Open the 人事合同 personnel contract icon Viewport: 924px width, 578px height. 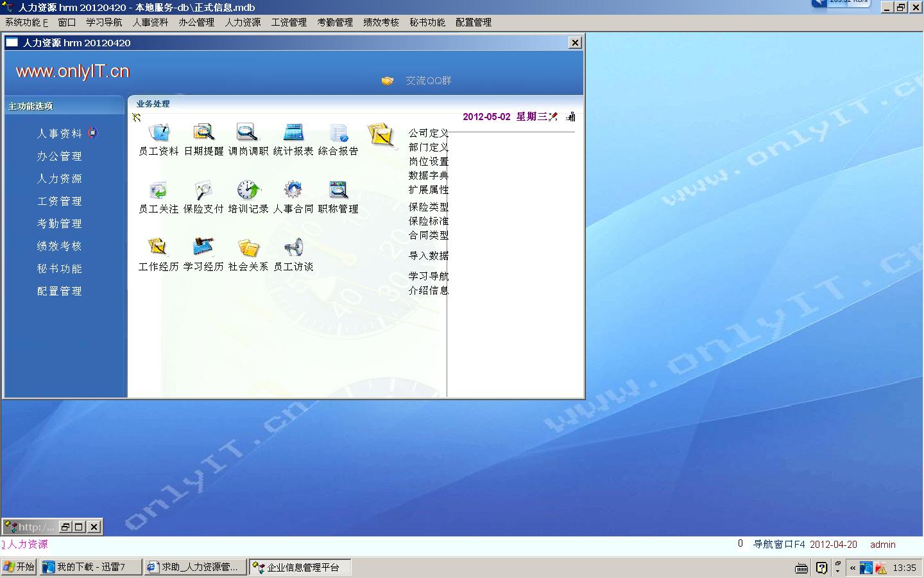pos(293,191)
